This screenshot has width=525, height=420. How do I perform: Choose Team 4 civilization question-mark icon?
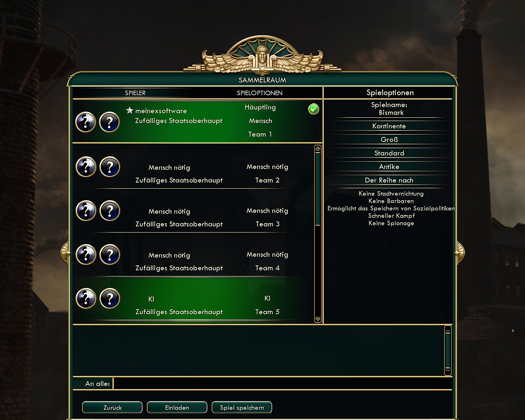coord(110,254)
